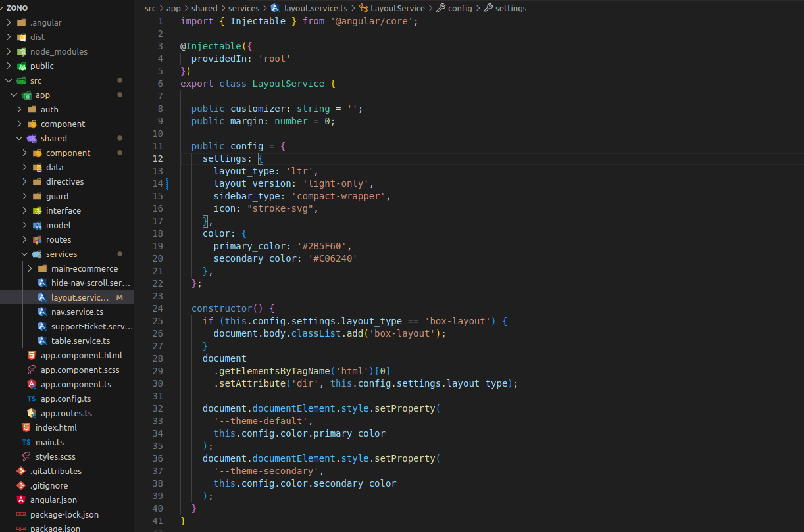Click the Sass icon beside styles.scss
The image size is (804, 532).
click(26, 456)
